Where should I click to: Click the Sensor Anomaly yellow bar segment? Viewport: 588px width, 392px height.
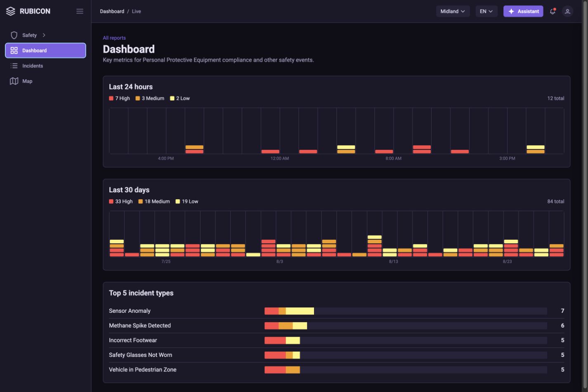pyautogui.click(x=300, y=311)
